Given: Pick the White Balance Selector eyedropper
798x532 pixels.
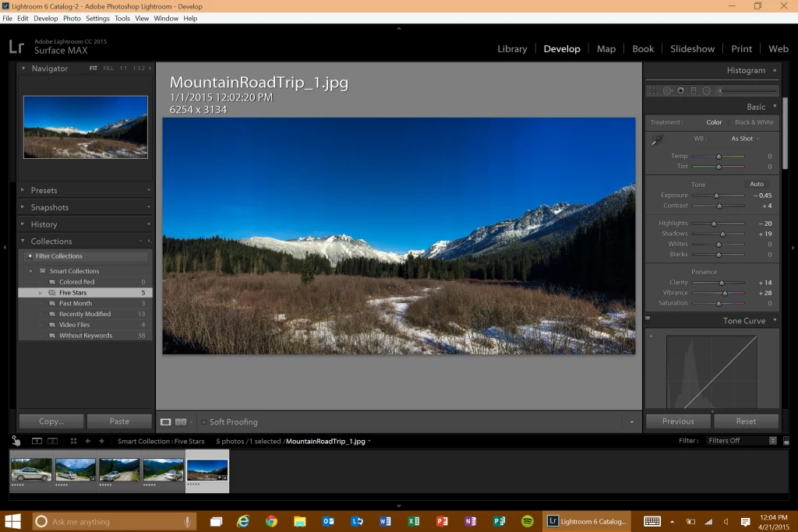Looking at the screenshot, I should click(x=657, y=139).
